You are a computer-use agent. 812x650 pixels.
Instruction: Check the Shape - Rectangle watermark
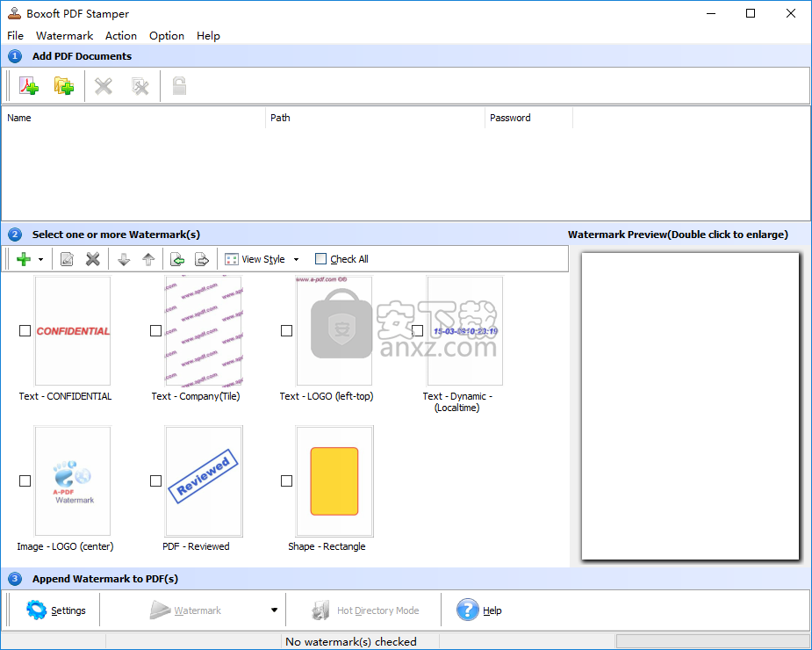(x=286, y=481)
